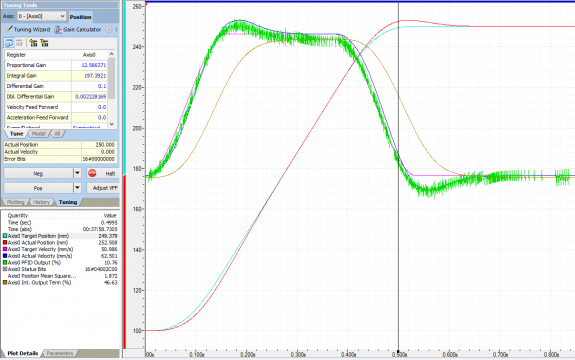Click the Error Bits value 16#00000000
Screen dimensions: 575x360
(99, 159)
